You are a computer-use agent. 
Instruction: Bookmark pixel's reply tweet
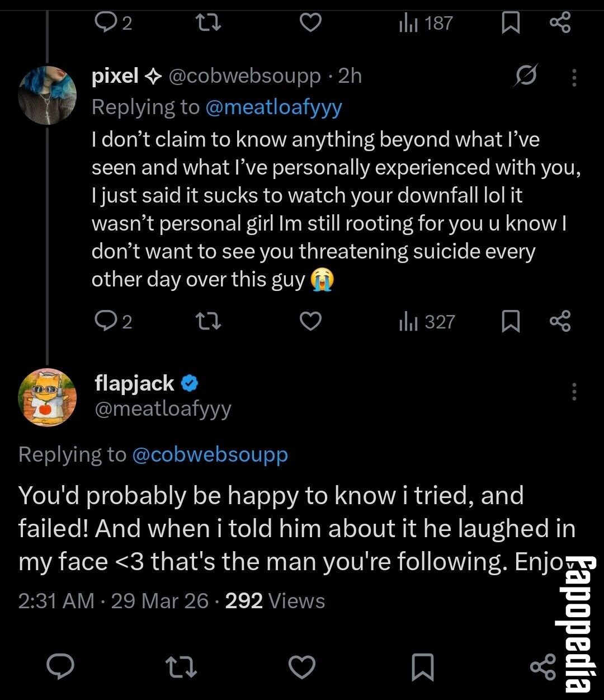coord(510,322)
